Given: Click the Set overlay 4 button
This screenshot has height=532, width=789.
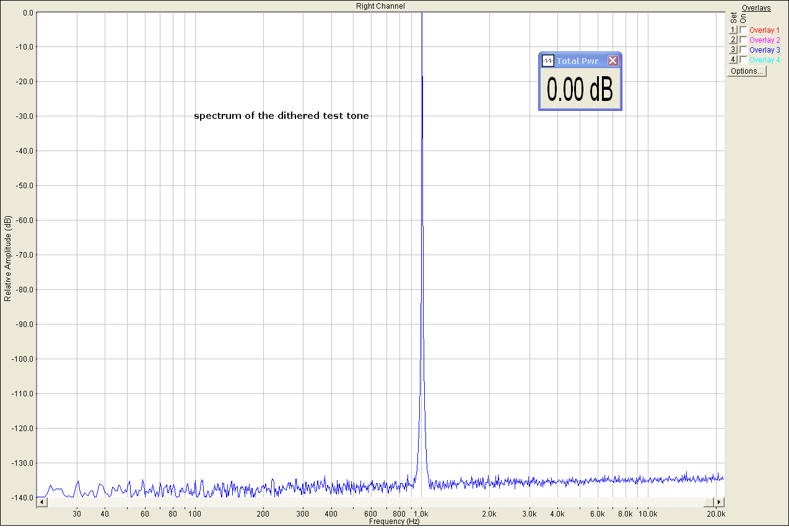Looking at the screenshot, I should pos(733,59).
